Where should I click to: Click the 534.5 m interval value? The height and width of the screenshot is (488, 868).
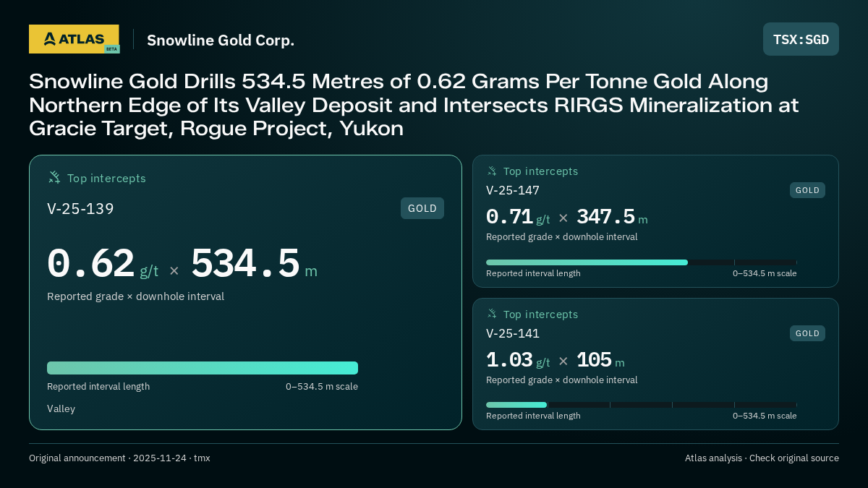tap(254, 264)
